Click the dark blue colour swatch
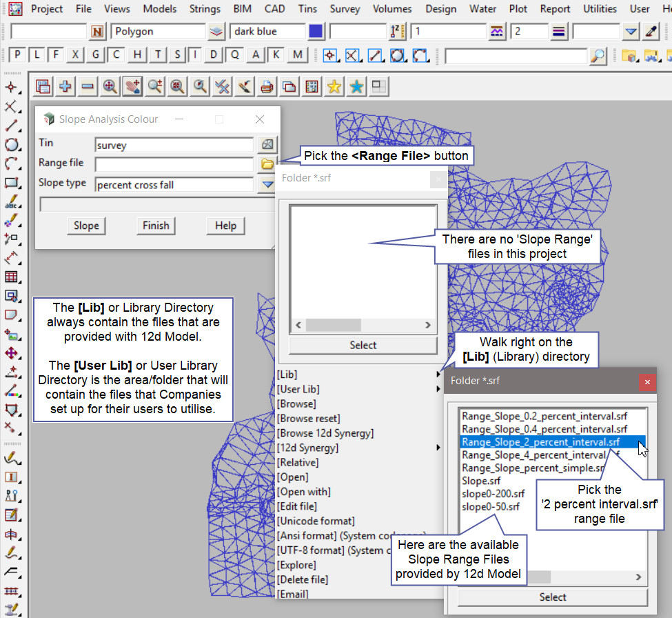The height and width of the screenshot is (618, 672). 316,31
